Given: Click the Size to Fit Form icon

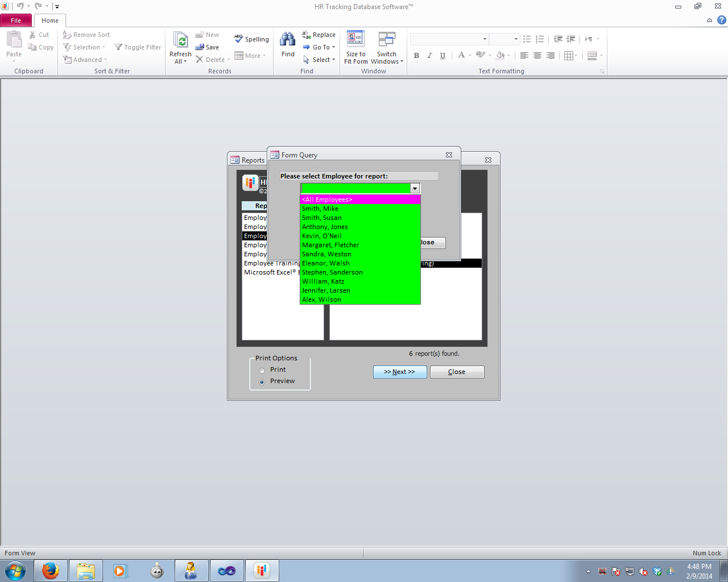Looking at the screenshot, I should (355, 39).
